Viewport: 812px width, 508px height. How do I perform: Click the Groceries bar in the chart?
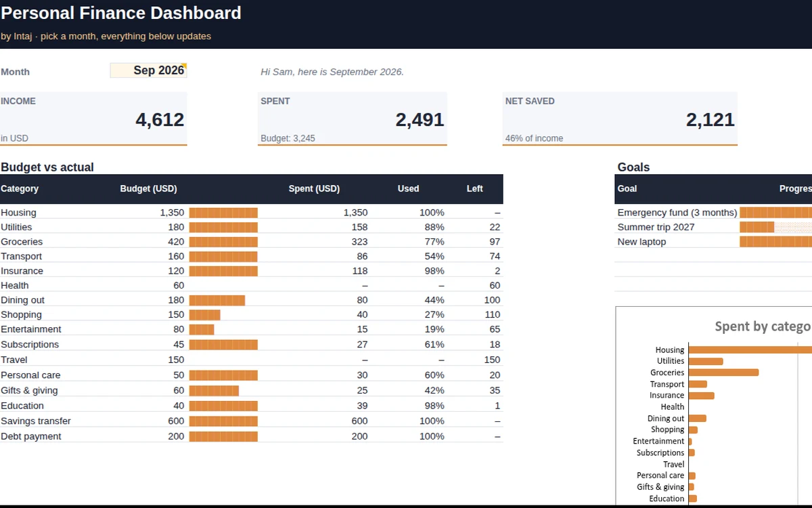[723, 373]
